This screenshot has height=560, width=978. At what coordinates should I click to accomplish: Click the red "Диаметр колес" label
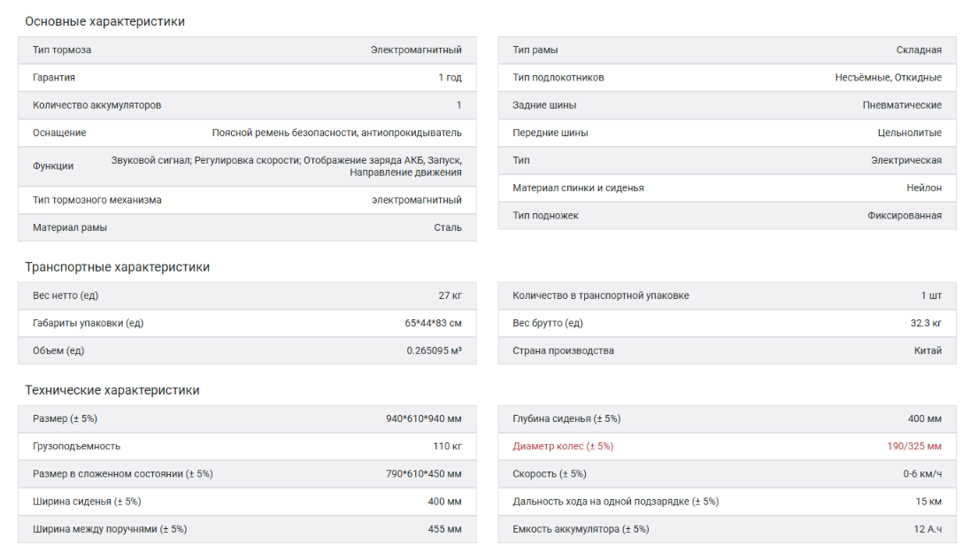pos(562,446)
